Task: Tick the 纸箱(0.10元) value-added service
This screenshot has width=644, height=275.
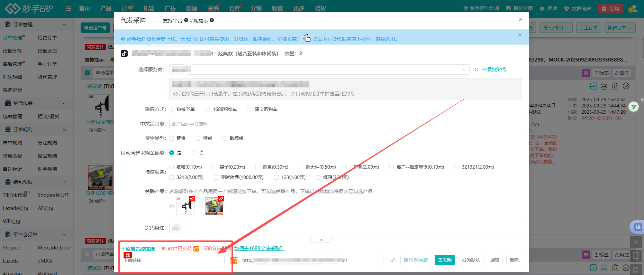Action: pyautogui.click(x=172, y=167)
